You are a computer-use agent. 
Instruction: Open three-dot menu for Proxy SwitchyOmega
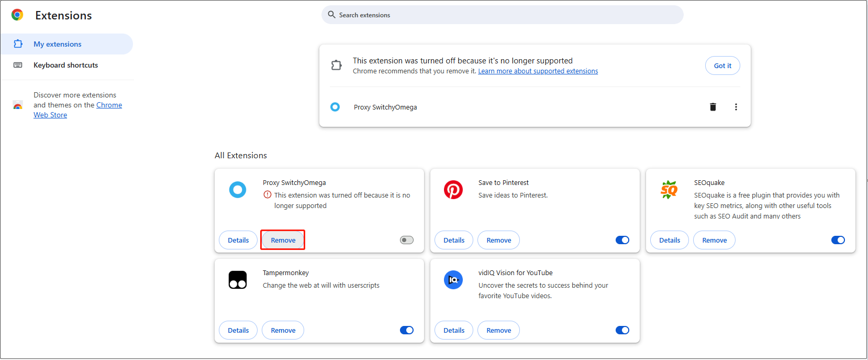[x=736, y=107]
